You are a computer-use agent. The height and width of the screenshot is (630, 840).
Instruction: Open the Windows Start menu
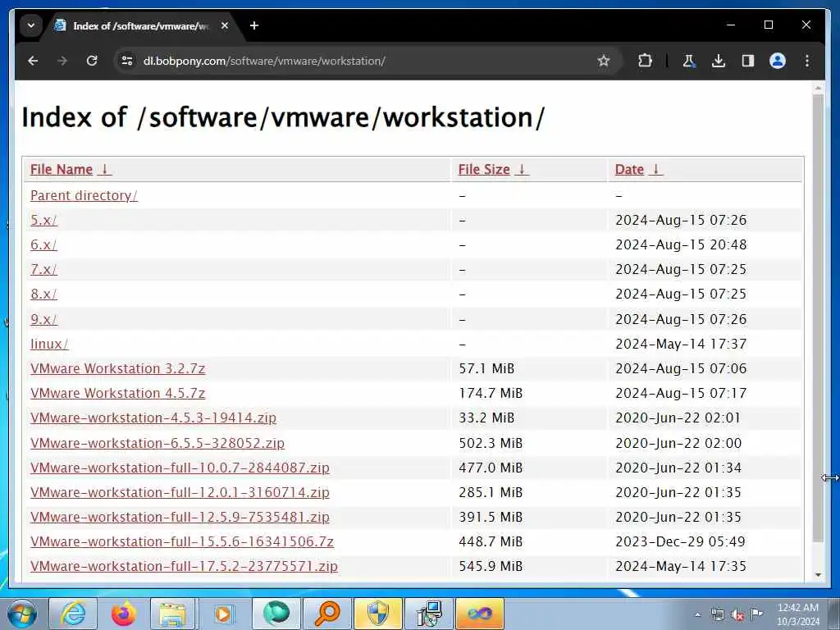tap(21, 614)
